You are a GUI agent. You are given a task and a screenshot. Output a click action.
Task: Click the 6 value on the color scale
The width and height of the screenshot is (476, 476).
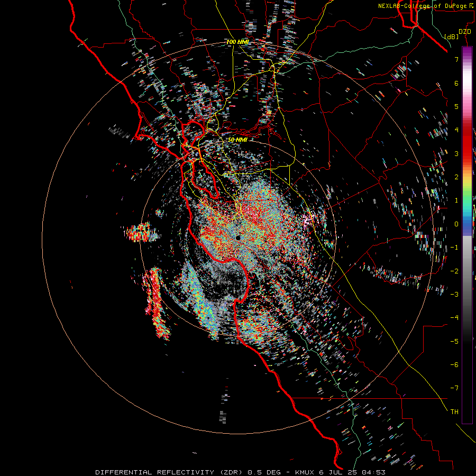456,83
